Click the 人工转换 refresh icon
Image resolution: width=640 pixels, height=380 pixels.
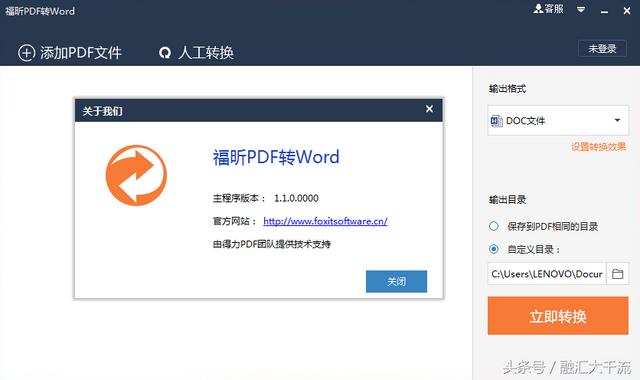coord(165,53)
